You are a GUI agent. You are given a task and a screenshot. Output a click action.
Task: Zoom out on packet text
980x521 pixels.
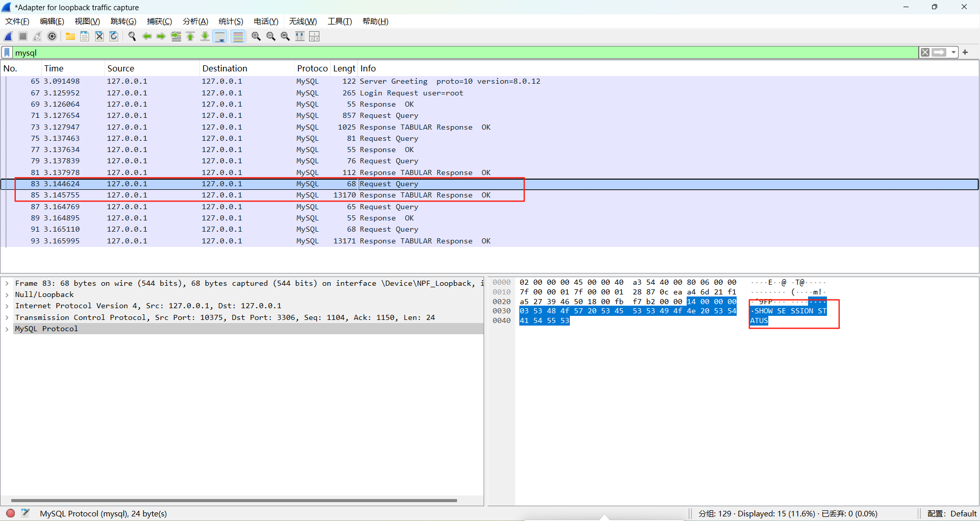coord(271,36)
